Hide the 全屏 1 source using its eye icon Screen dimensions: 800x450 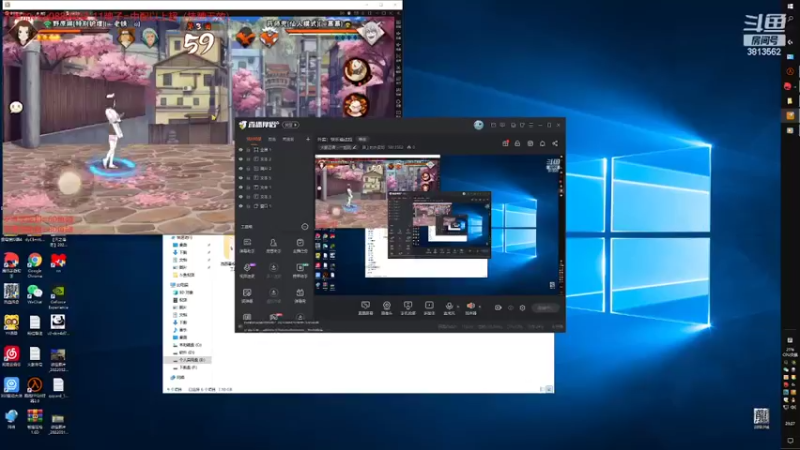click(241, 150)
